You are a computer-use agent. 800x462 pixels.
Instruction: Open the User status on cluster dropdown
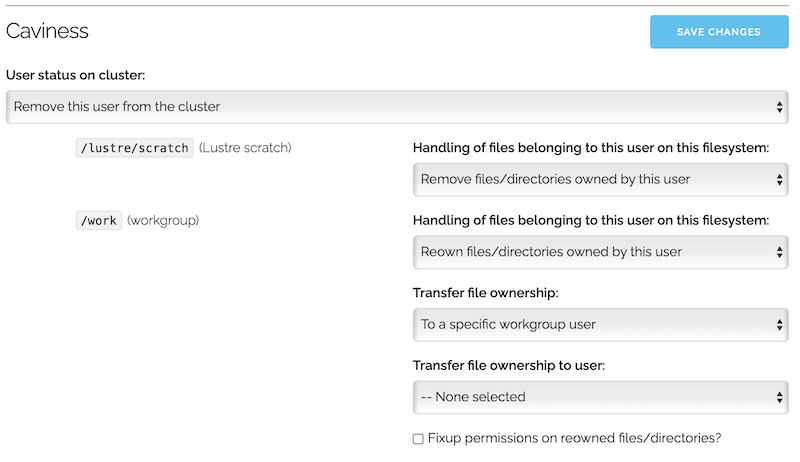[395, 106]
